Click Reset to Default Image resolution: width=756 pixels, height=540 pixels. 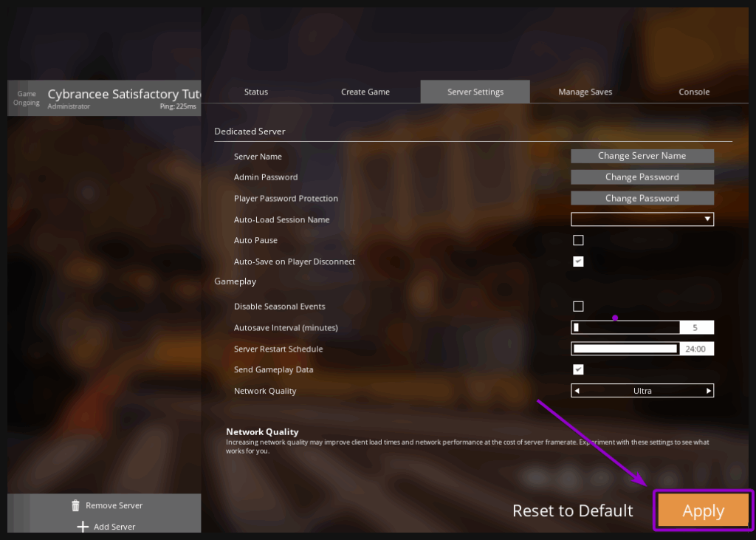pos(572,511)
